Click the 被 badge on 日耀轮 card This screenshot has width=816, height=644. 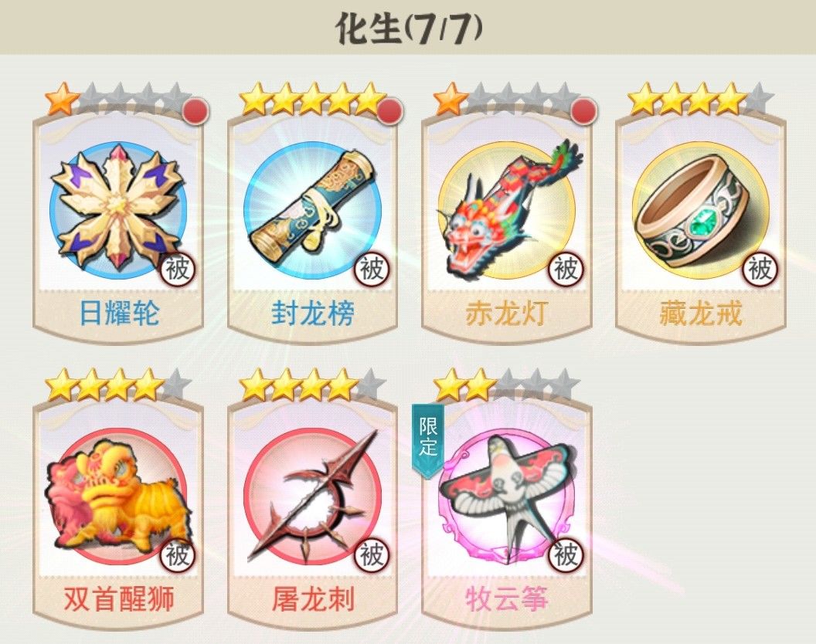click(x=177, y=269)
